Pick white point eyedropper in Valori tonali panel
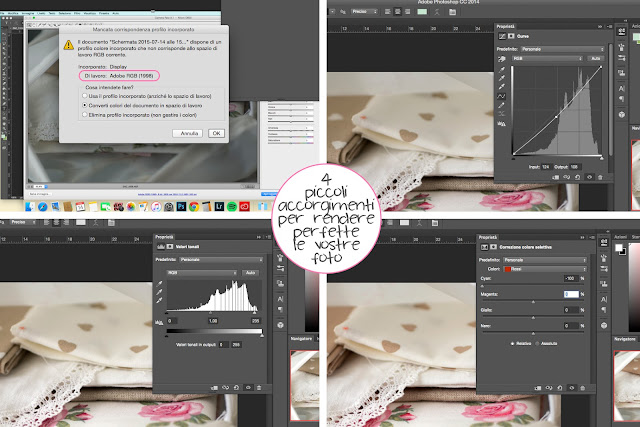 [160, 300]
